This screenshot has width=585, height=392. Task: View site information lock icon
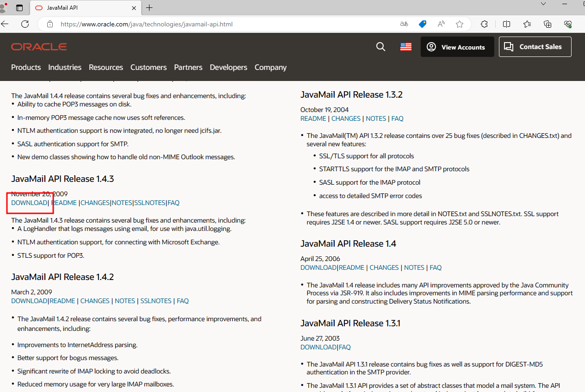(50, 24)
